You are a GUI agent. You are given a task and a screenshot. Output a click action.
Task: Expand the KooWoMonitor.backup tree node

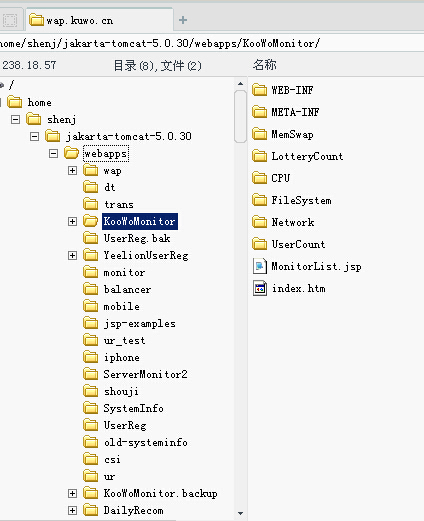72,493
